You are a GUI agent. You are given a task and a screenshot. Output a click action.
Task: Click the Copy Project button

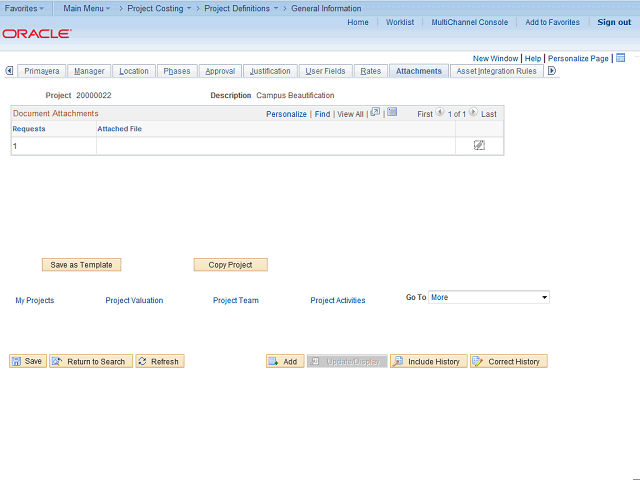click(x=230, y=264)
